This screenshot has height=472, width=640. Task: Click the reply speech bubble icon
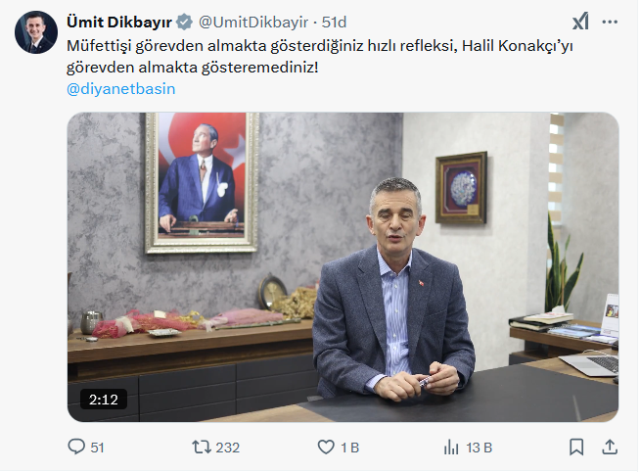point(76,447)
